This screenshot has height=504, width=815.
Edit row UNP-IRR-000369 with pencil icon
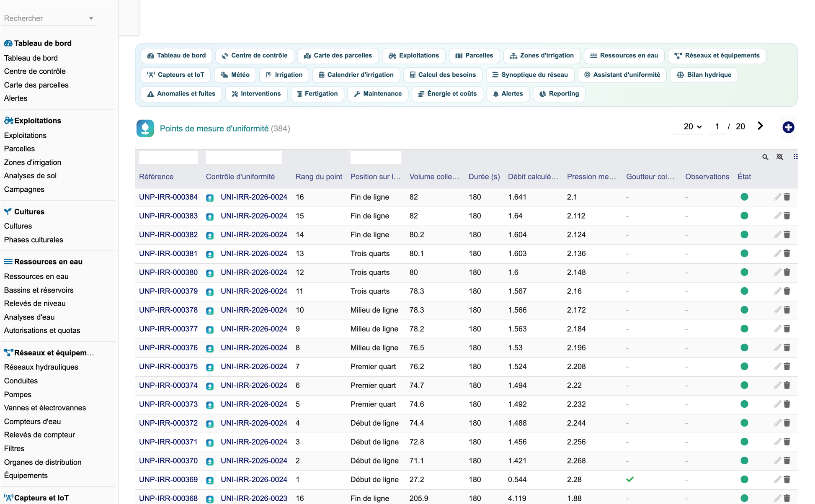[777, 479]
